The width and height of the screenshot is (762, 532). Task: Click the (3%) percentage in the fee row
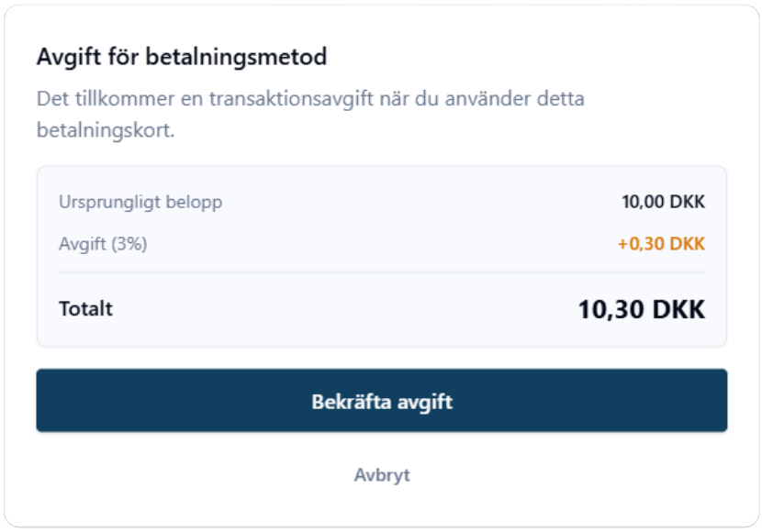tap(129, 244)
